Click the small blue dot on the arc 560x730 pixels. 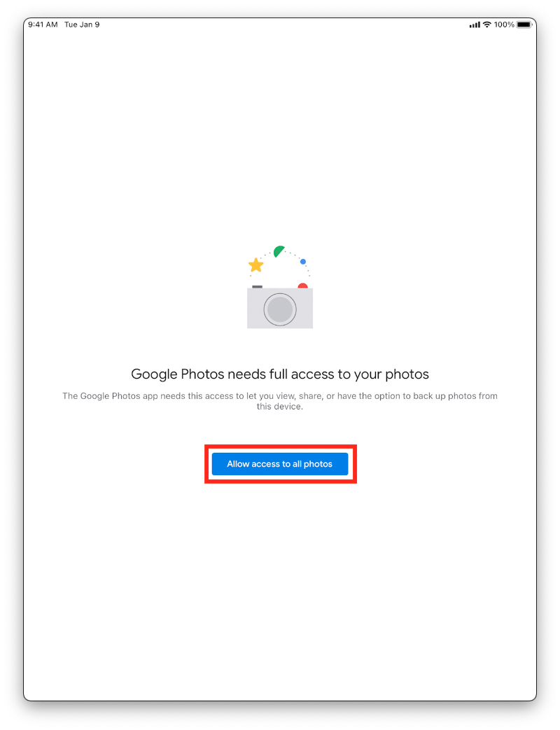[303, 262]
